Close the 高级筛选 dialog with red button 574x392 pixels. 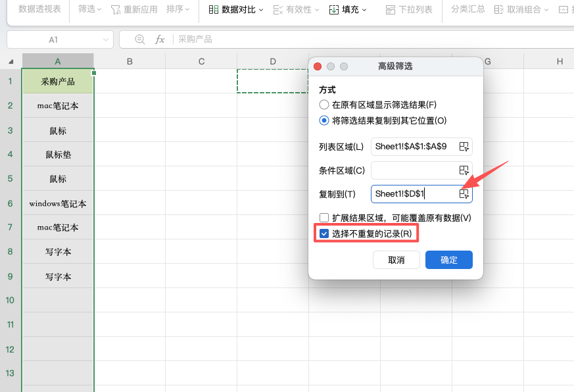click(318, 66)
